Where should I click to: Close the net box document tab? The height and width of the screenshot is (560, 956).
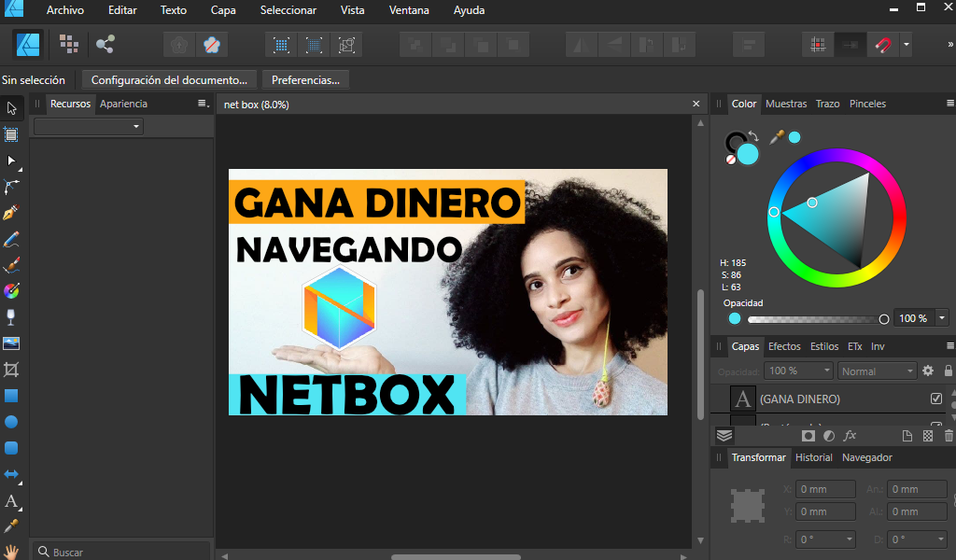(696, 105)
